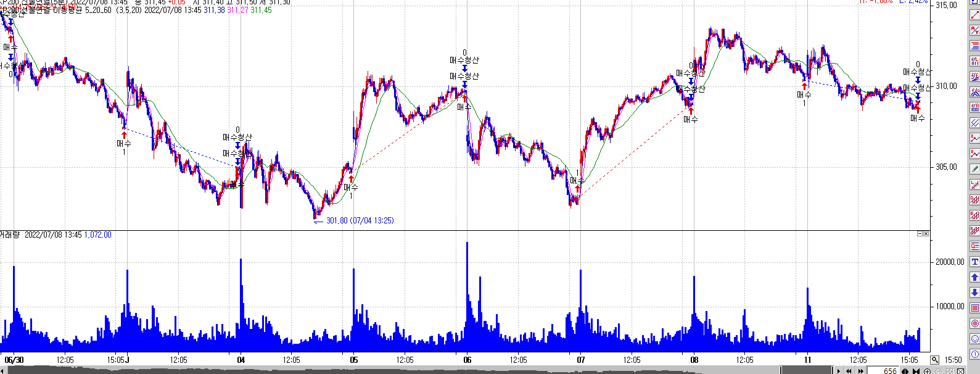This screenshot has height=374, width=980.
Task: Click the magnifier icon beside 15:50
Action: click(x=935, y=360)
